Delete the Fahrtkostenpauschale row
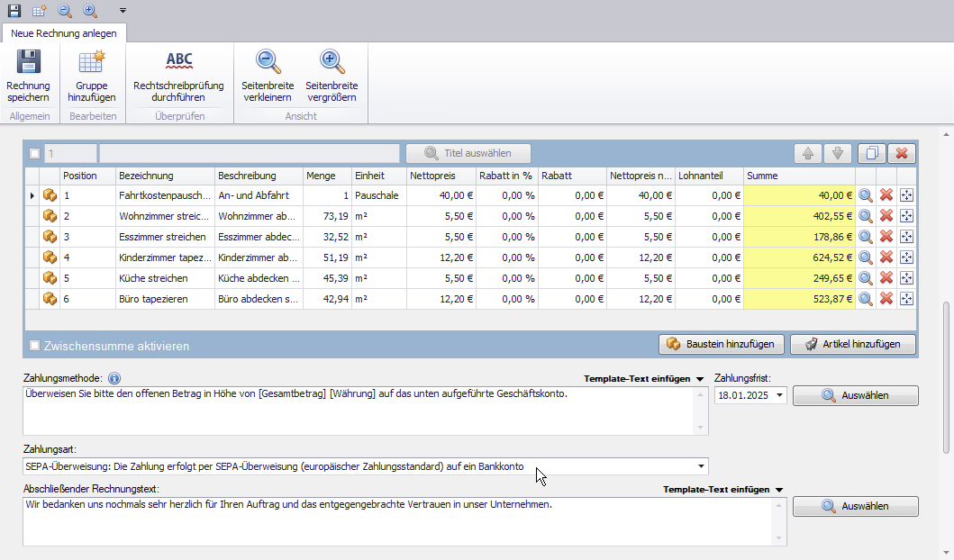The image size is (954, 560). 886,195
